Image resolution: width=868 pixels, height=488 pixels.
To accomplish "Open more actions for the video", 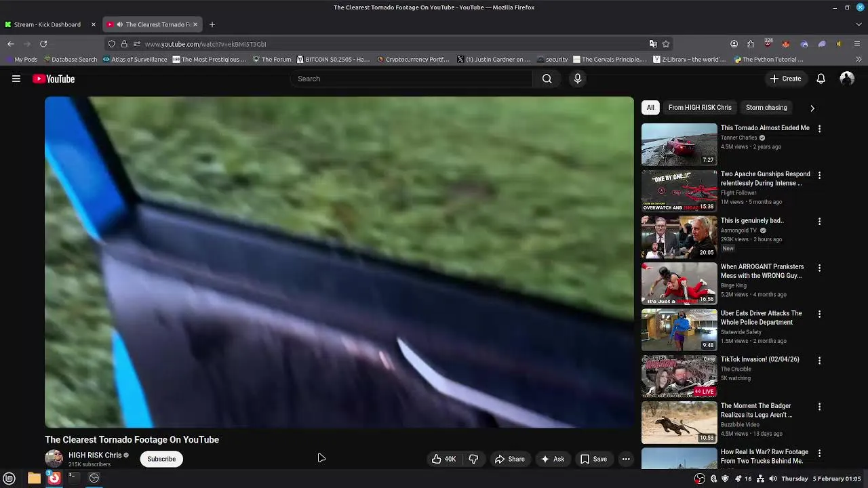I will coord(626,459).
